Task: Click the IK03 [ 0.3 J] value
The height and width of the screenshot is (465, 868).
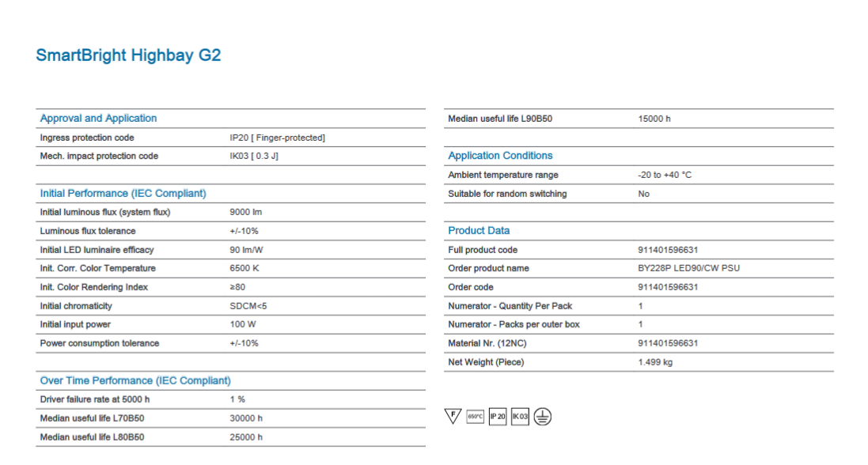Action: point(254,157)
